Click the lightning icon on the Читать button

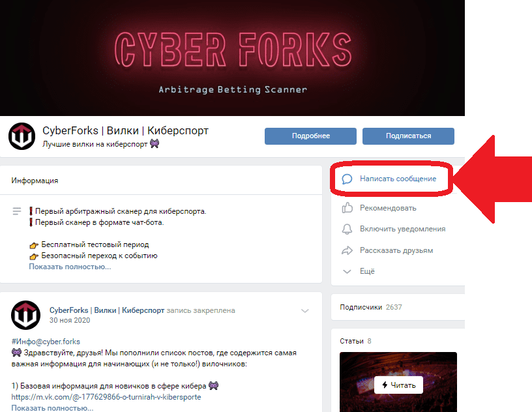pyautogui.click(x=385, y=385)
